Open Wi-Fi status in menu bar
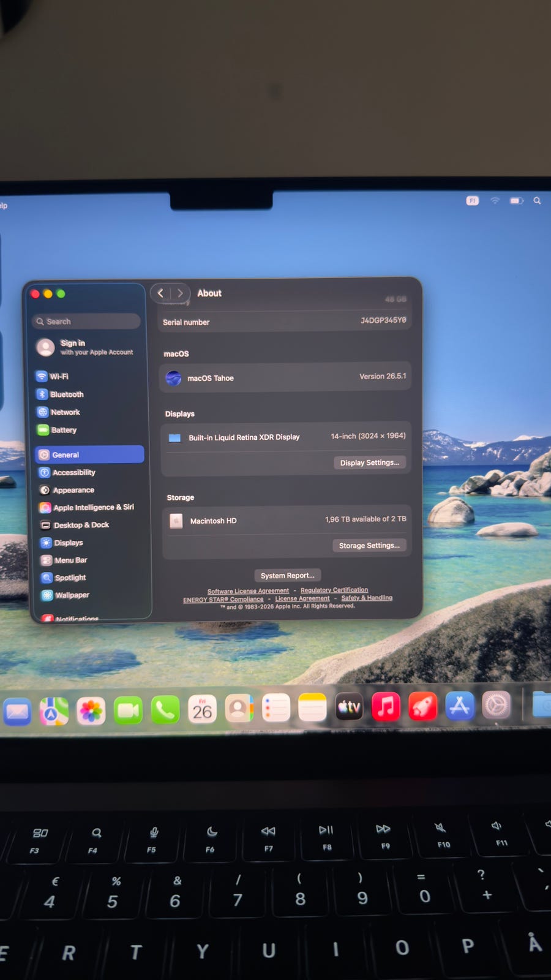This screenshot has width=551, height=980. click(x=495, y=200)
